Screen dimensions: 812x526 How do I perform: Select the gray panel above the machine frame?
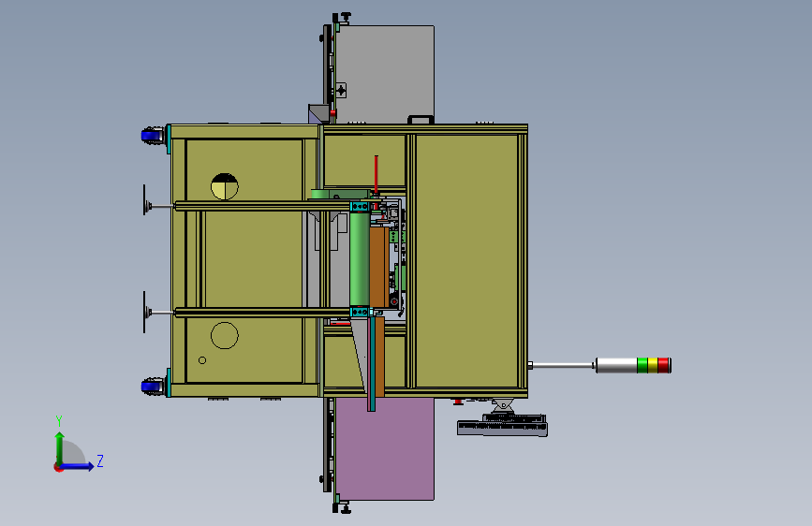[386, 74]
